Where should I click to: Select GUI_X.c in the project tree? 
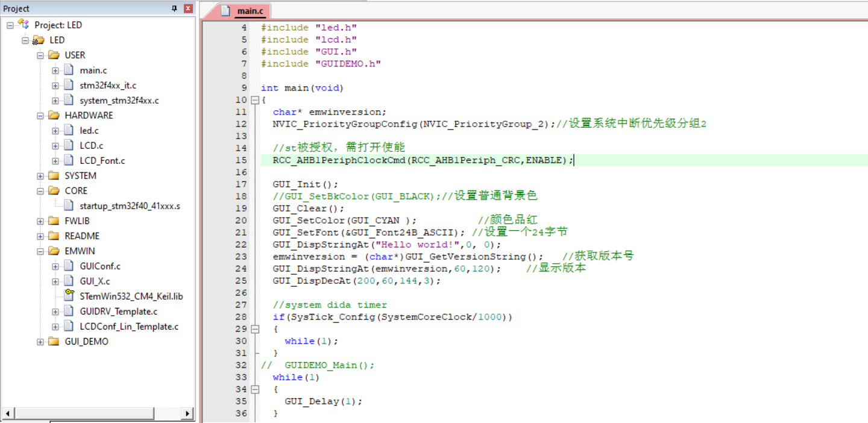[95, 281]
